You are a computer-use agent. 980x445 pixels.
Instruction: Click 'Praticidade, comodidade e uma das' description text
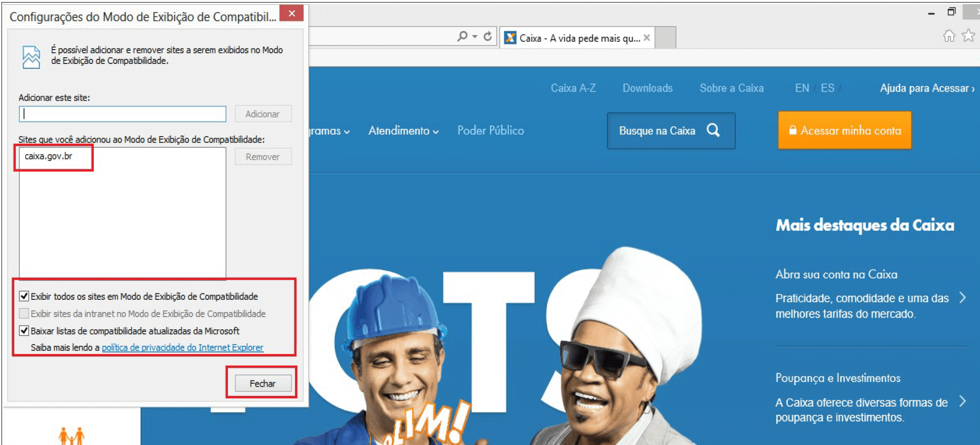click(x=862, y=306)
